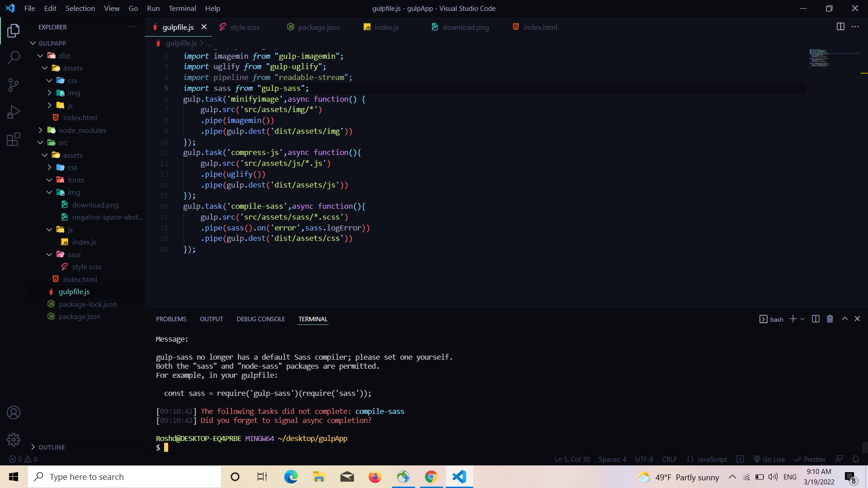Screen dimensions: 868x488
Task: Change indentation Spaces: 4
Action: (x=612, y=459)
